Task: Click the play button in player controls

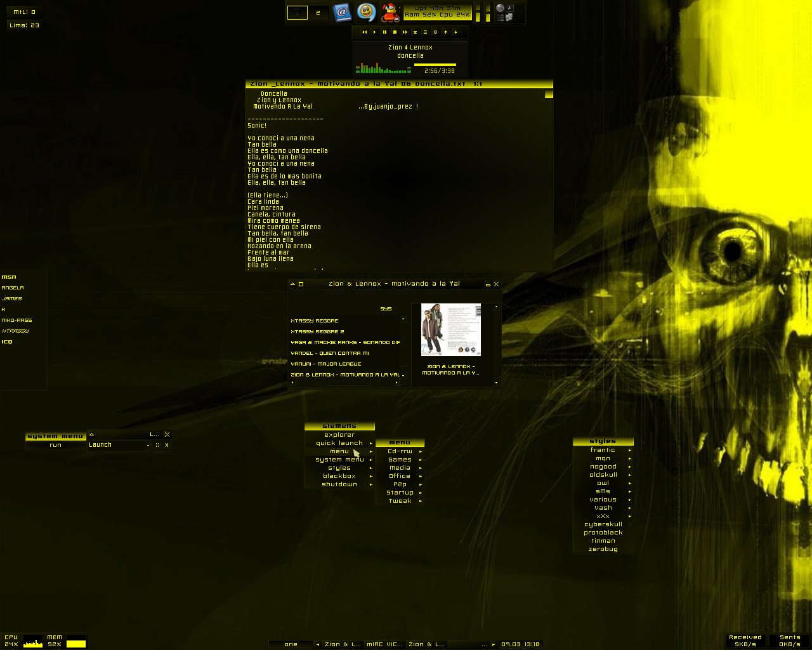Action: 374,32
